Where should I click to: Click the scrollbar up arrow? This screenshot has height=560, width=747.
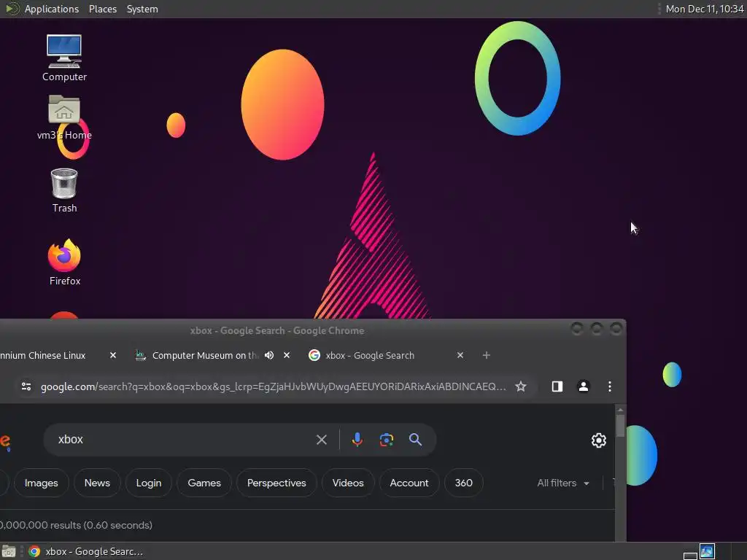click(x=620, y=409)
